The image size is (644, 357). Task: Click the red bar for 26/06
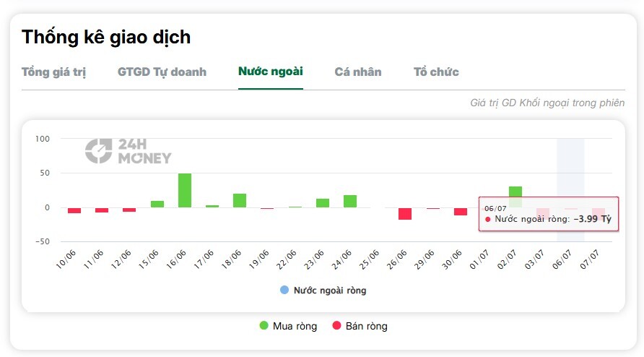pos(405,213)
